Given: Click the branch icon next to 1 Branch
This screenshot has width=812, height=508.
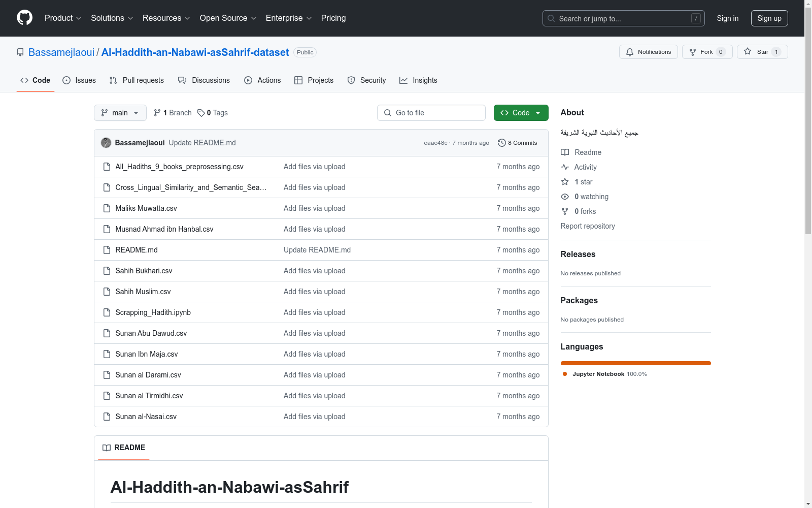Looking at the screenshot, I should (x=157, y=113).
